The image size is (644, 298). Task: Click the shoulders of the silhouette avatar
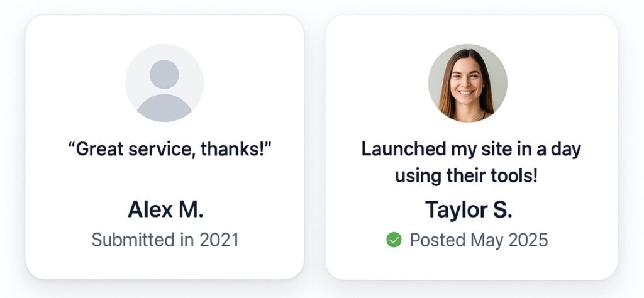164,108
